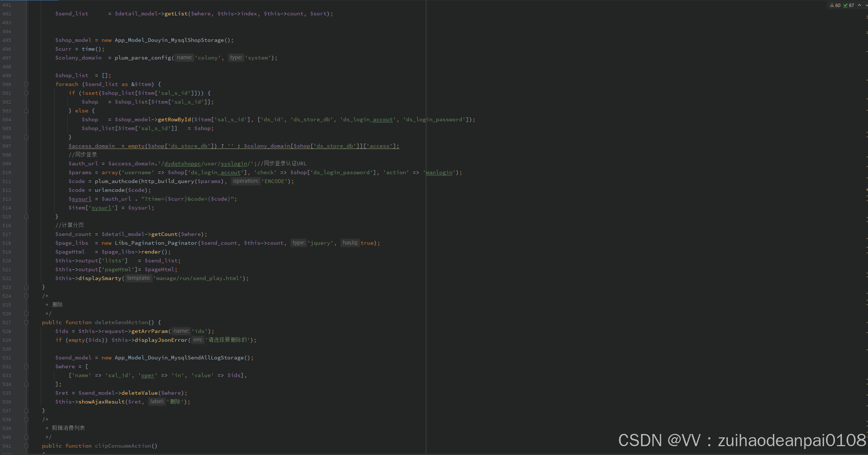Fold the if isset block on line 501
This screenshot has height=455, width=868.
(26, 93)
